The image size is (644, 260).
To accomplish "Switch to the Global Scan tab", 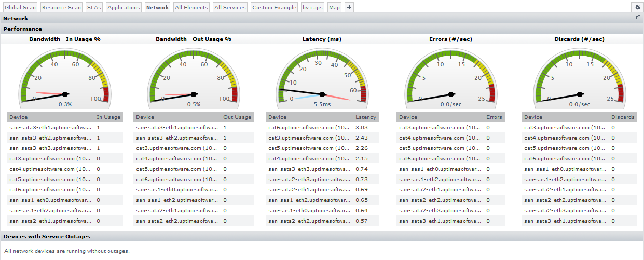I will click(20, 8).
